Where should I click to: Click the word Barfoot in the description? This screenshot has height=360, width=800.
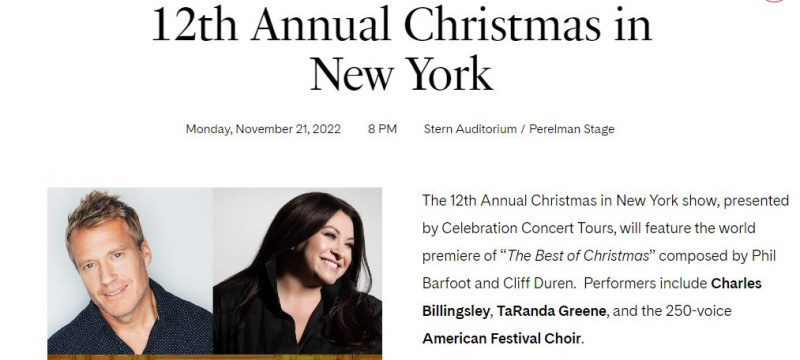click(446, 283)
